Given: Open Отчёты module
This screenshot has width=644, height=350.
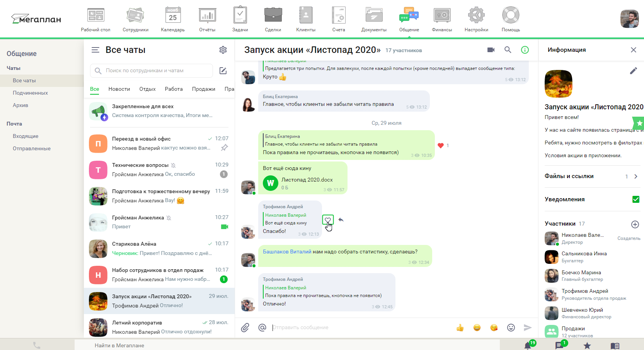Looking at the screenshot, I should click(x=207, y=19).
